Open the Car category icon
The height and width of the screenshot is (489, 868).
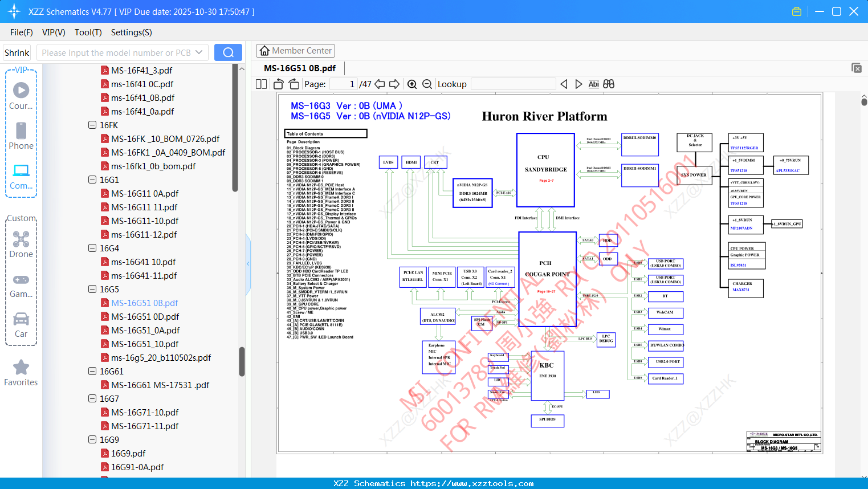click(21, 319)
